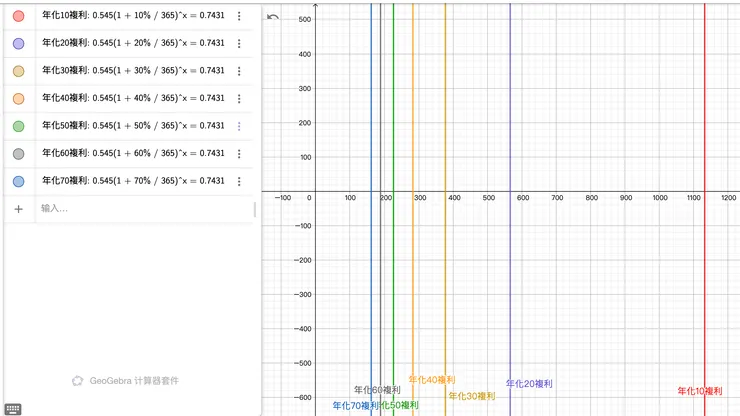The image size is (740, 416).
Task: Select the 年化20複利 equation text
Action: (x=133, y=43)
